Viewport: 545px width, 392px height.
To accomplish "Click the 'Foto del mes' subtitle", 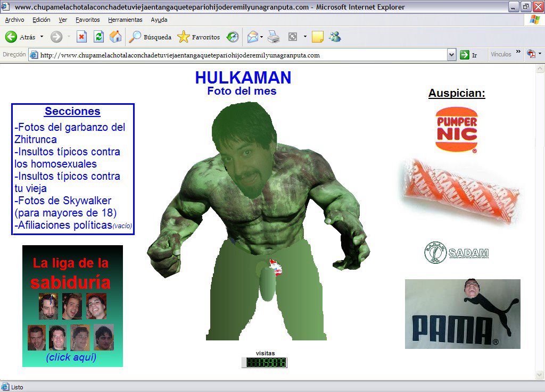I will pos(242,91).
